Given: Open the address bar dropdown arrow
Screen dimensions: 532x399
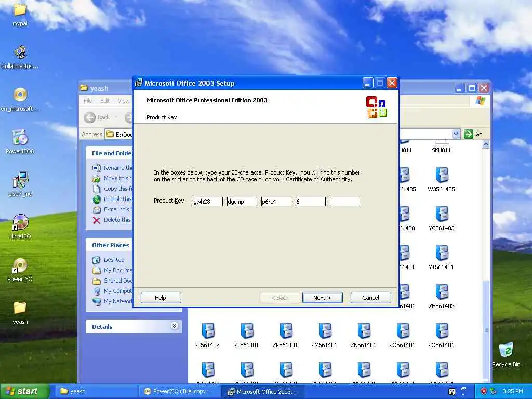Looking at the screenshot, I should 456,134.
